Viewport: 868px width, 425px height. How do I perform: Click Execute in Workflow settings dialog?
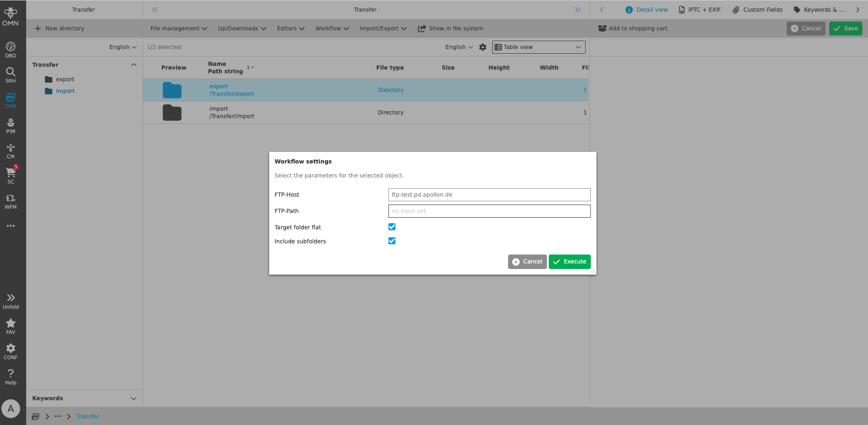point(569,262)
